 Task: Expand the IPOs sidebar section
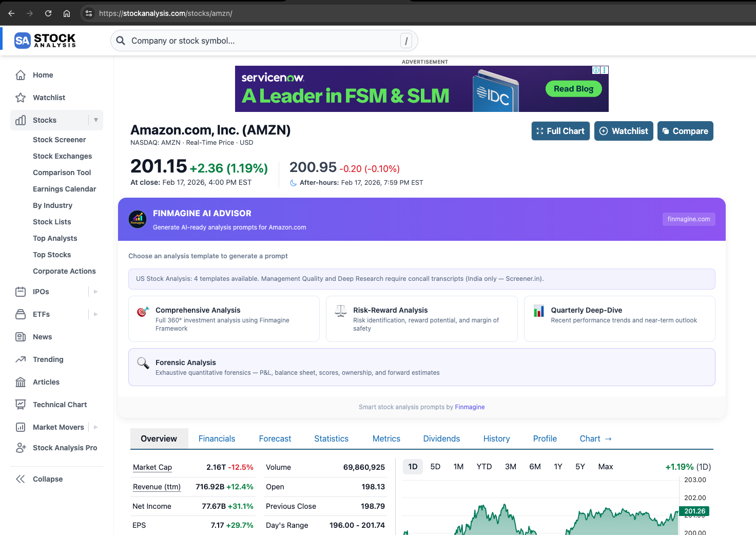click(95, 292)
